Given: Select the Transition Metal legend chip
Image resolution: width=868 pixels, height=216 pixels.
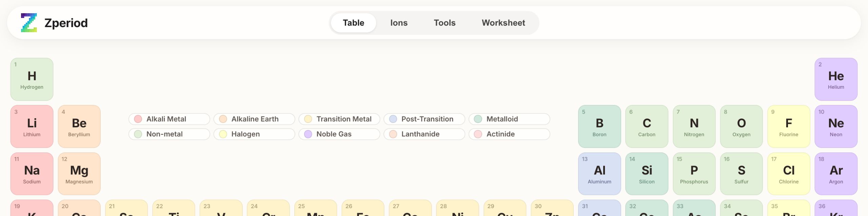Looking at the screenshot, I should click(339, 119).
